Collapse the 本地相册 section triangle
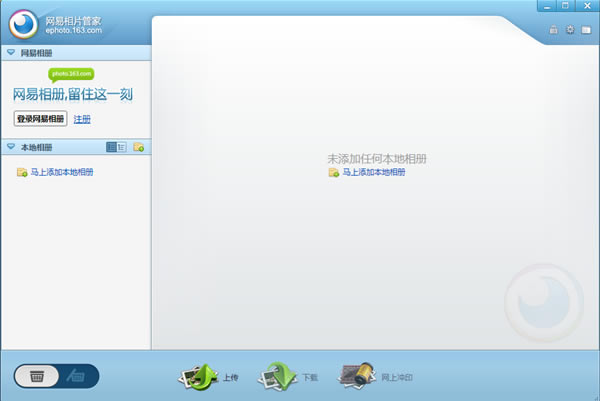 click(11, 147)
